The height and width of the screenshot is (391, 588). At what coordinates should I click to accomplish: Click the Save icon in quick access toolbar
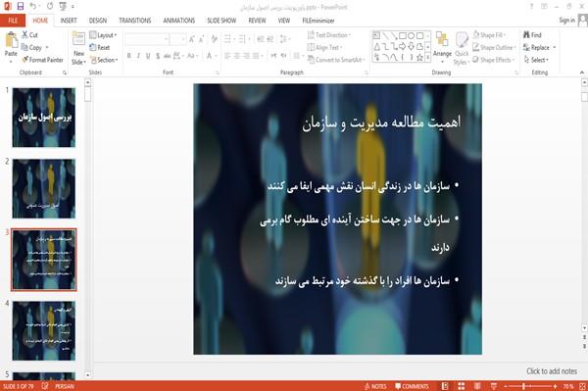click(20, 7)
